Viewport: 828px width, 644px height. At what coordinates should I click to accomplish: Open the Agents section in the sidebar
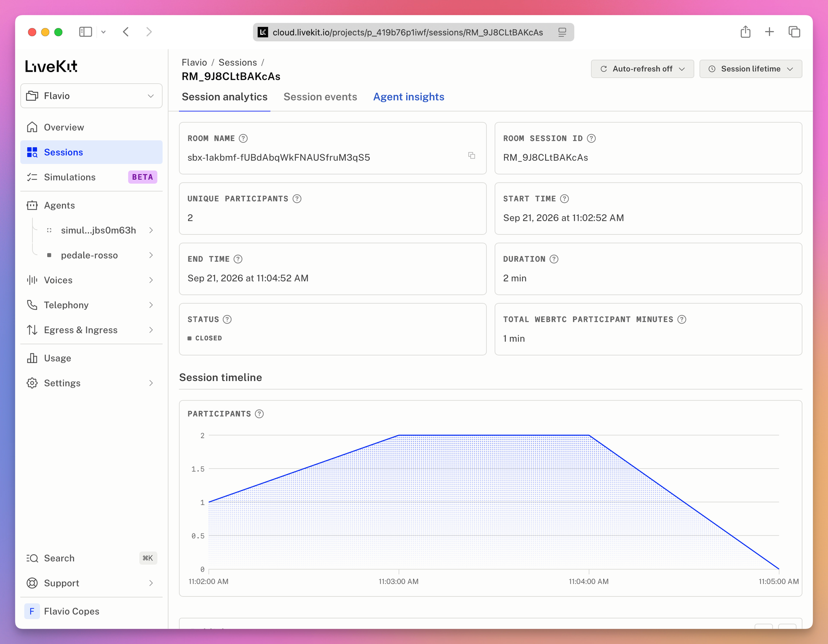pyautogui.click(x=91, y=205)
